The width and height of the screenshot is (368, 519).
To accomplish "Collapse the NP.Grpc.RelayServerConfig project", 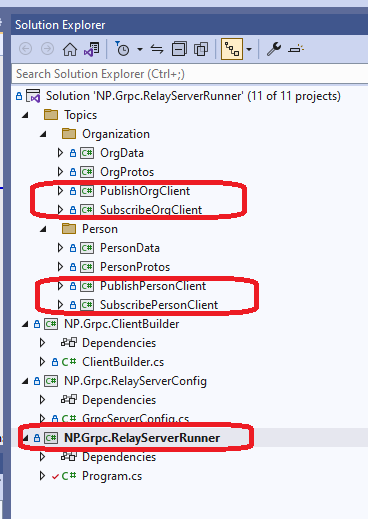I will pos(25,381).
